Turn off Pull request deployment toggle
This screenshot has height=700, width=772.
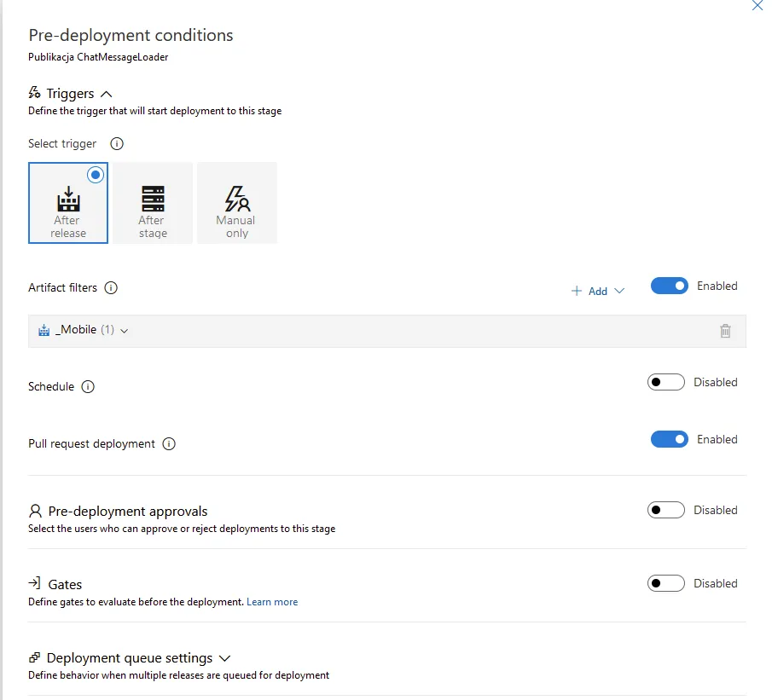click(x=669, y=440)
